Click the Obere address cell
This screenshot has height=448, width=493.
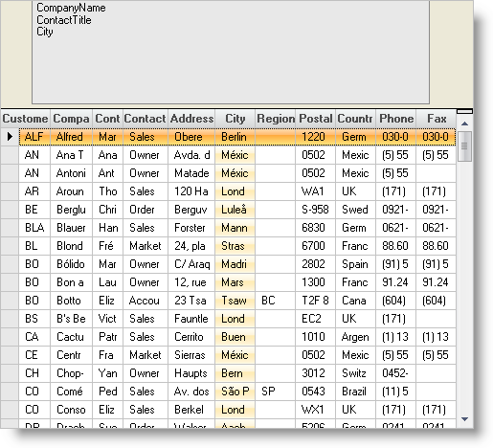tap(191, 137)
